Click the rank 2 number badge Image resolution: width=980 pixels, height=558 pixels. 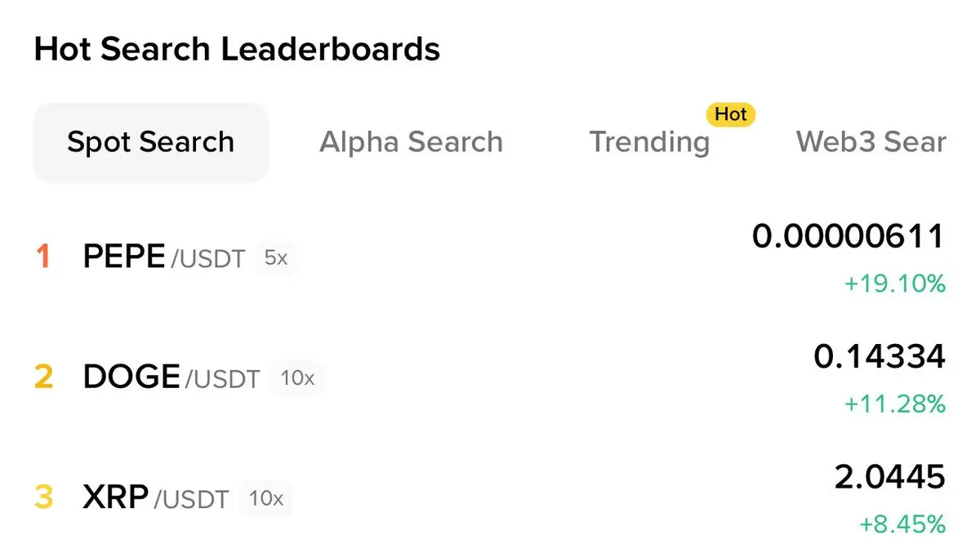tap(43, 377)
